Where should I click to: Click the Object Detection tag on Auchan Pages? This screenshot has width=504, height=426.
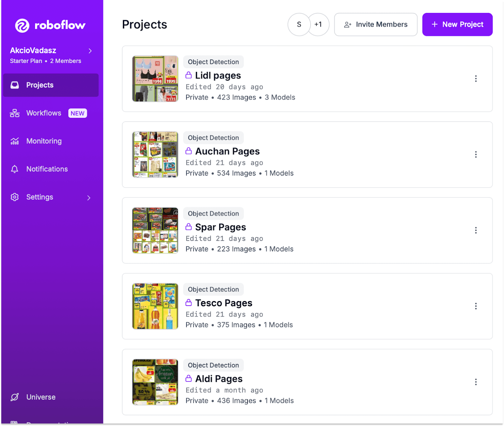[x=213, y=138]
